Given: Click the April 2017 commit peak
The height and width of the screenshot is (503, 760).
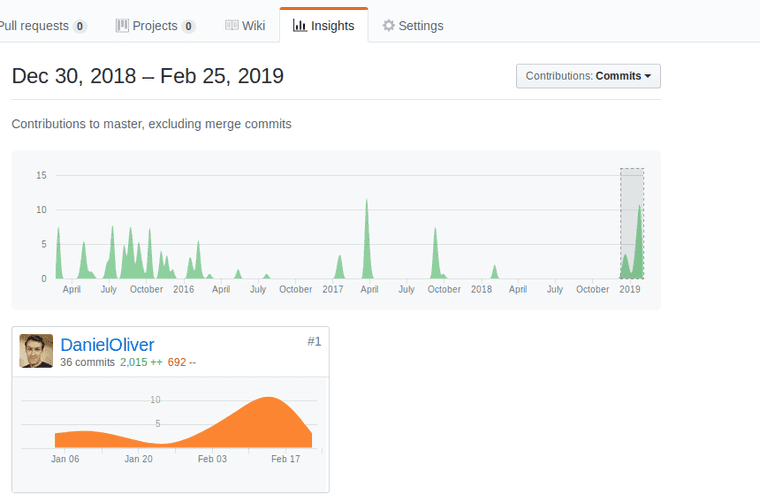Looking at the screenshot, I should click(x=367, y=239).
